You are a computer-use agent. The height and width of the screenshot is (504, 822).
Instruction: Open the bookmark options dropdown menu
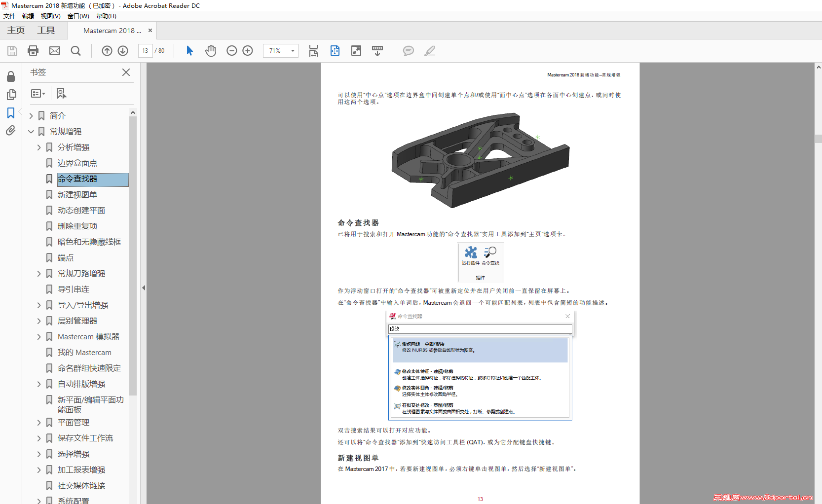click(38, 93)
